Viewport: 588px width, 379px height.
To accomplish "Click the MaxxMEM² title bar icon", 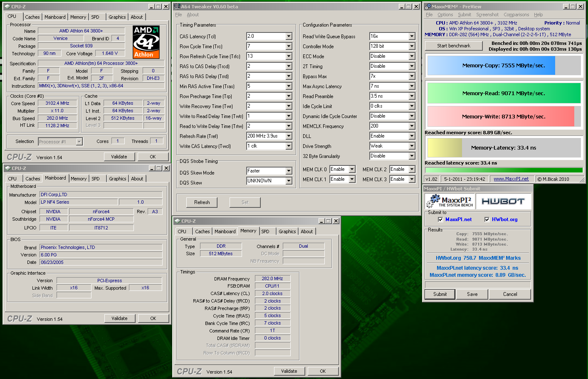I will tap(427, 7).
